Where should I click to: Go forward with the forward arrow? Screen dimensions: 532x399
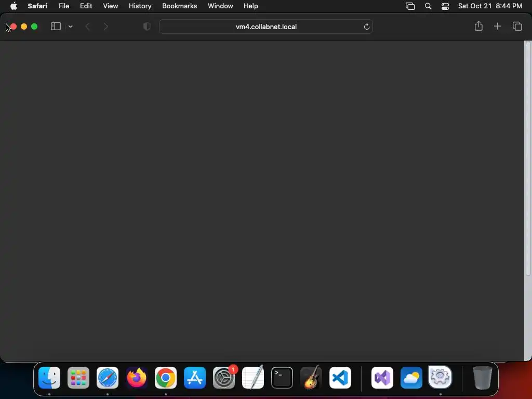106,26
